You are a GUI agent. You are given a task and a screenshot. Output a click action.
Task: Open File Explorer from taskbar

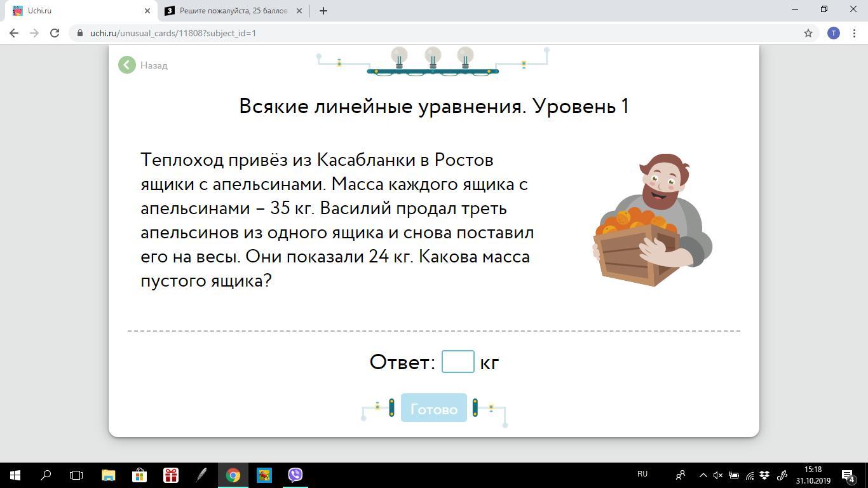click(x=108, y=475)
